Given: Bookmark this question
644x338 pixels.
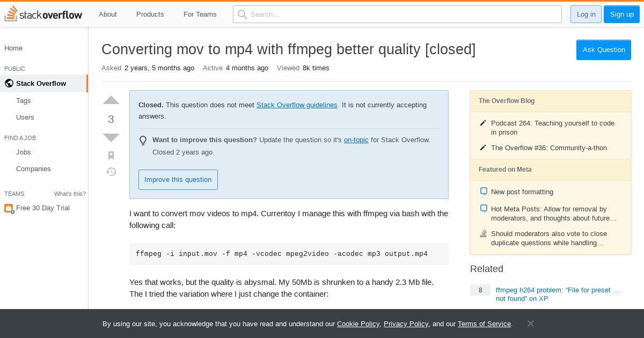Looking at the screenshot, I should 111,156.
